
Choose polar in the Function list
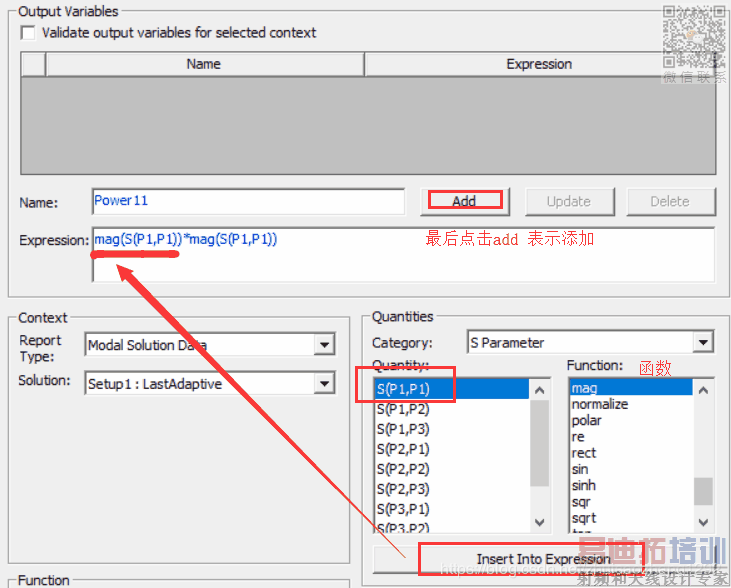click(x=631, y=421)
